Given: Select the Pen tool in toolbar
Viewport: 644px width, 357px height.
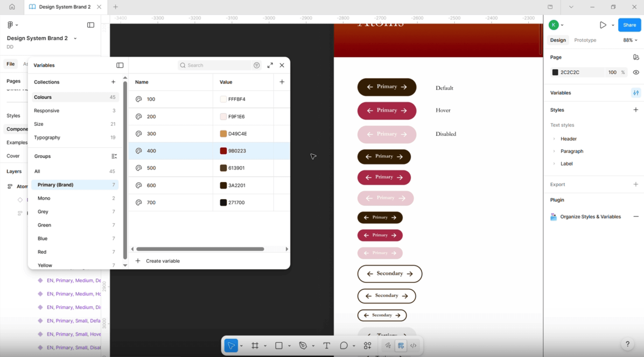Looking at the screenshot, I should click(x=303, y=345).
